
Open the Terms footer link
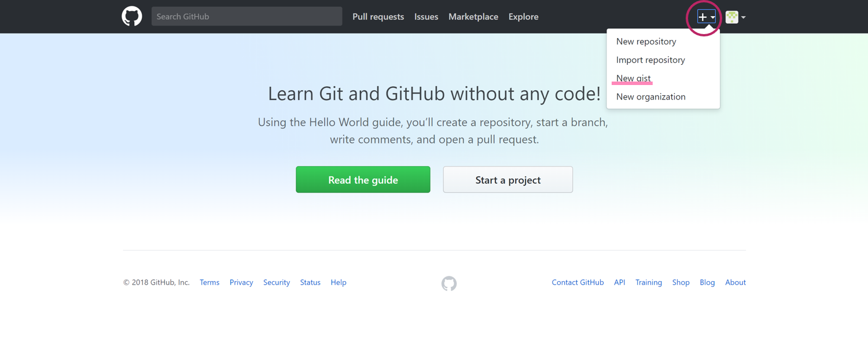pyautogui.click(x=209, y=283)
